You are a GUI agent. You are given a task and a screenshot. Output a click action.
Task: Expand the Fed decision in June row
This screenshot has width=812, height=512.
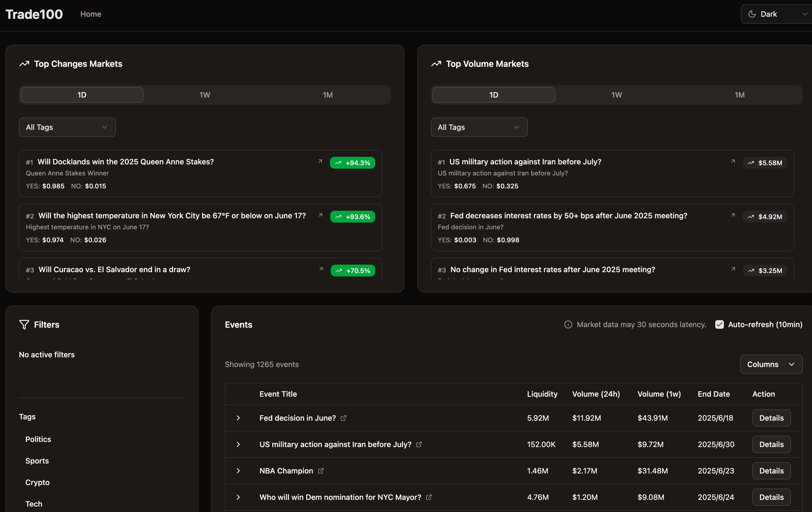click(238, 418)
